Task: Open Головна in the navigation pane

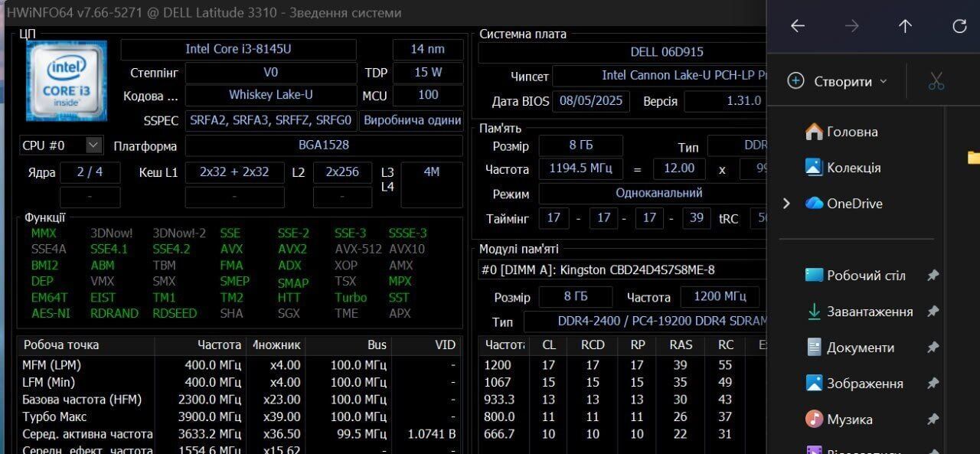Action: 851,132
